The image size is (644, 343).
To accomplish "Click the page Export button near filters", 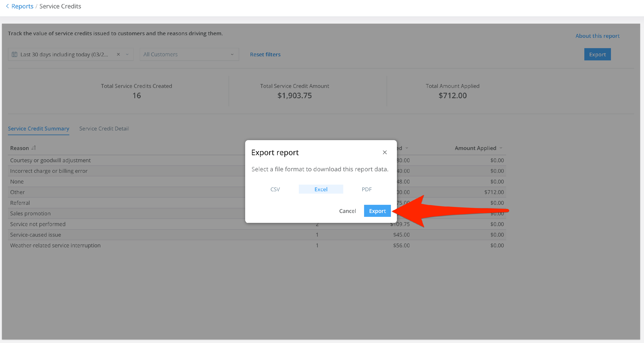I will tap(597, 54).
